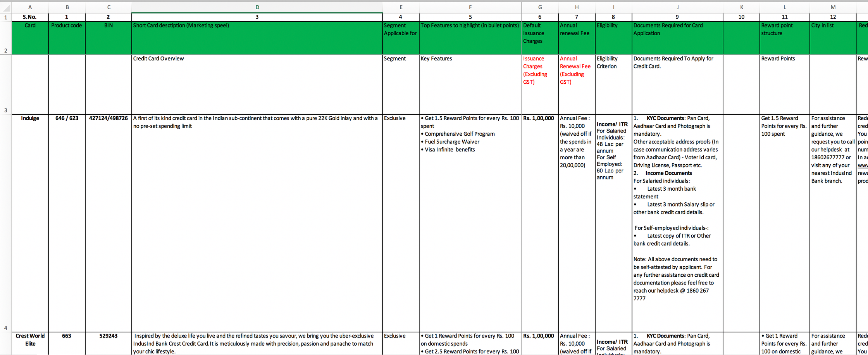Click the 'Indulge' card name cell
This screenshot has height=355, width=868.
tap(30, 223)
